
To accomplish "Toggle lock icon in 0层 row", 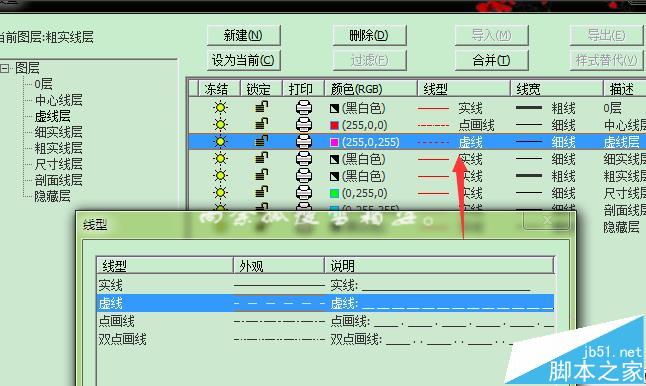I will [x=261, y=107].
